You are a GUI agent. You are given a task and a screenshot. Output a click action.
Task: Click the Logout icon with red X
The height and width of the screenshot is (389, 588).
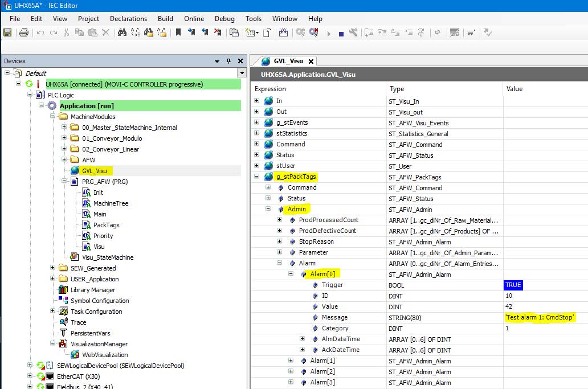coord(313,33)
